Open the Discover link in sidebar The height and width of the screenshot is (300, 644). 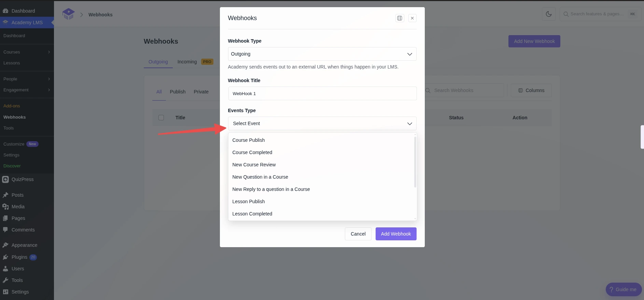point(12,166)
